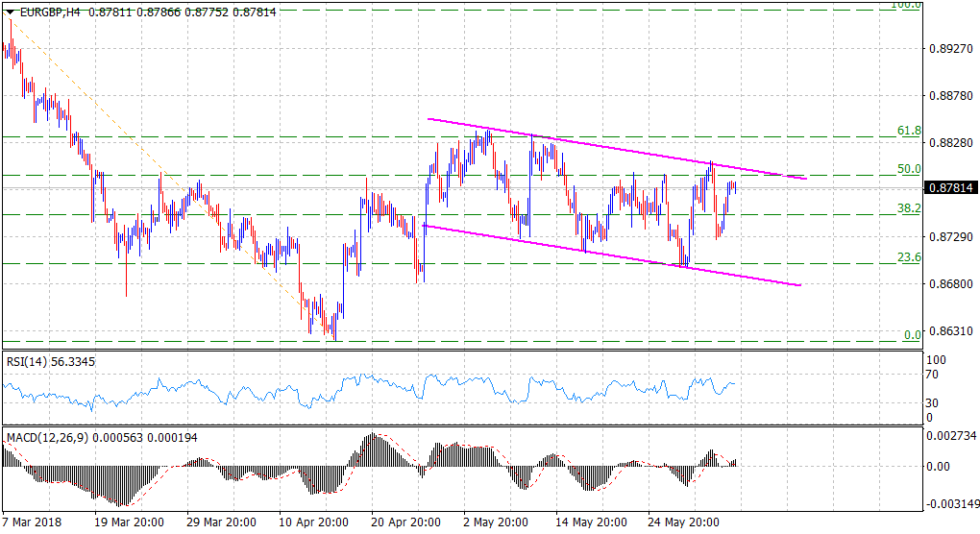This screenshot has width=980, height=534.
Task: Click the 10 Apr 20:00 time label
Action: [x=314, y=522]
